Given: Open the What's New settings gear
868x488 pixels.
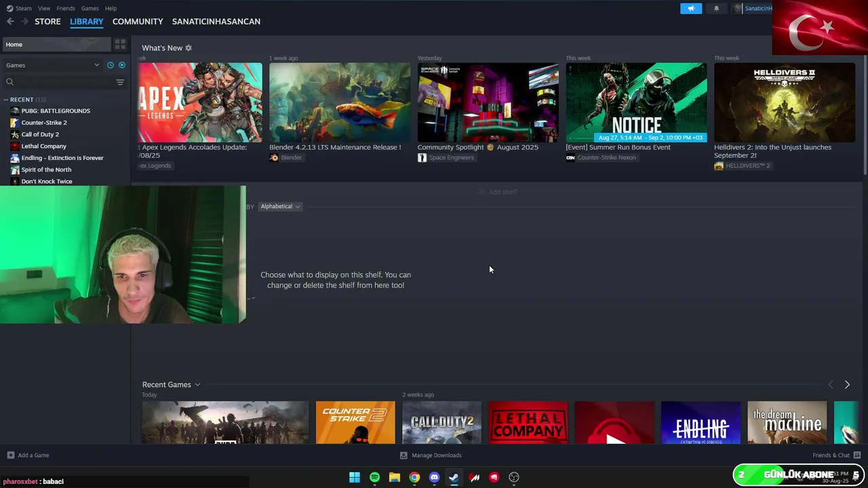Looking at the screenshot, I should point(189,48).
